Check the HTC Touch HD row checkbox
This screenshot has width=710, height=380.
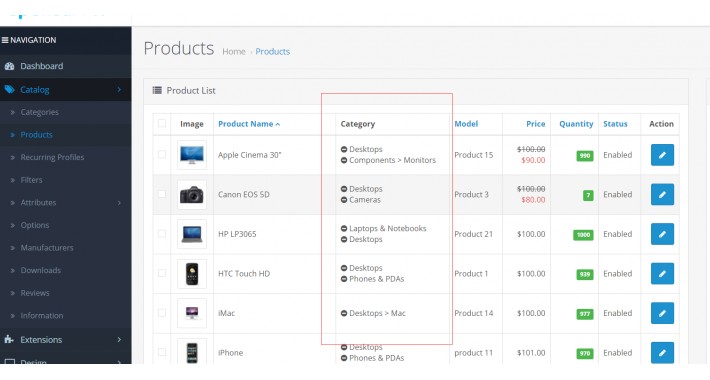[162, 273]
